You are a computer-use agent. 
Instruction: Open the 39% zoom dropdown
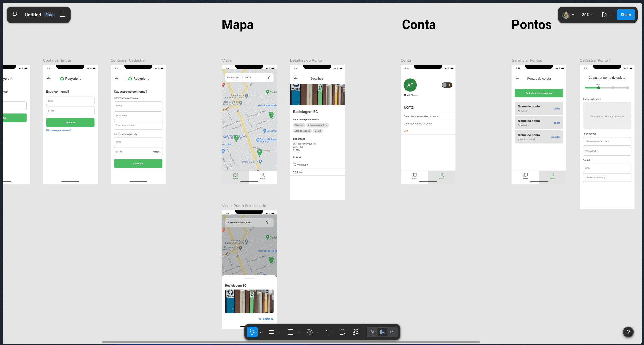tap(588, 15)
